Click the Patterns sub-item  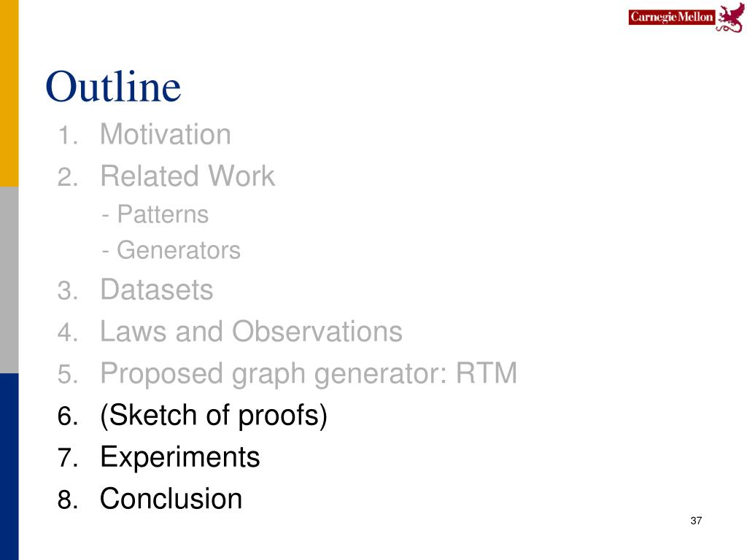[x=155, y=214]
